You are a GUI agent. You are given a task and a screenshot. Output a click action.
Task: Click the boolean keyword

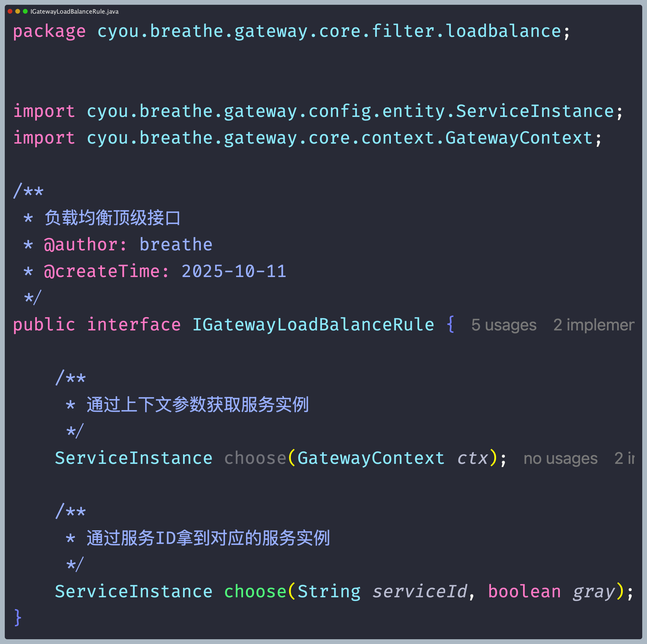[524, 592]
